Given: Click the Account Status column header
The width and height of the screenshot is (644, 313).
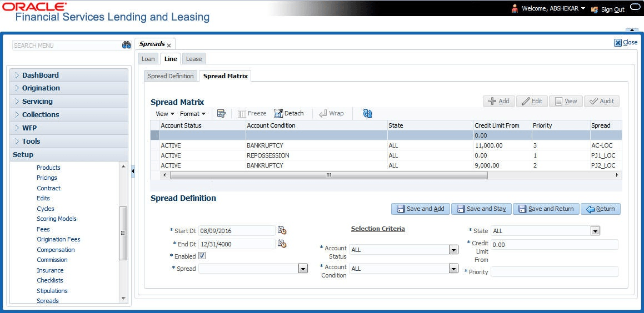Looking at the screenshot, I should (x=203, y=125).
